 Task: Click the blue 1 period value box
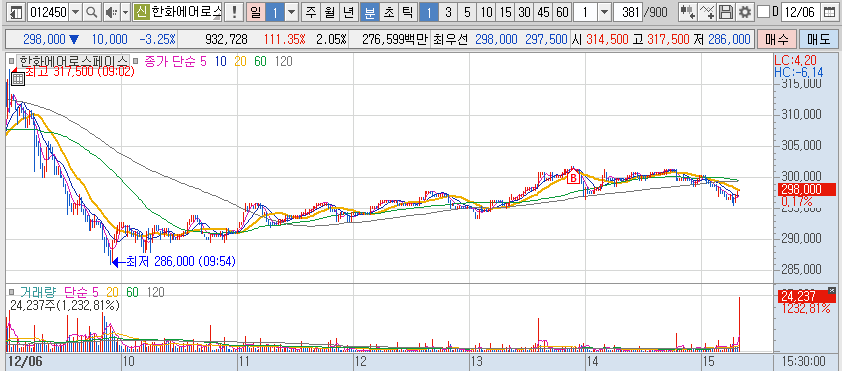click(275, 12)
